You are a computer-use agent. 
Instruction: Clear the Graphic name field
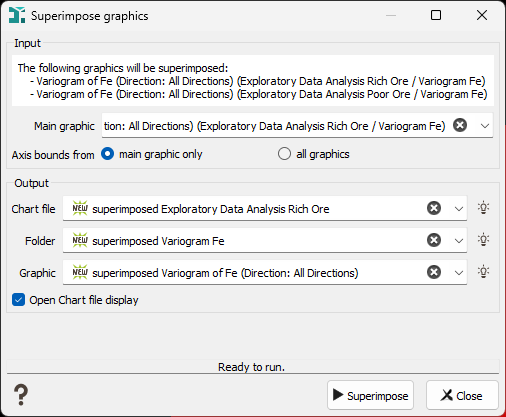click(x=434, y=272)
